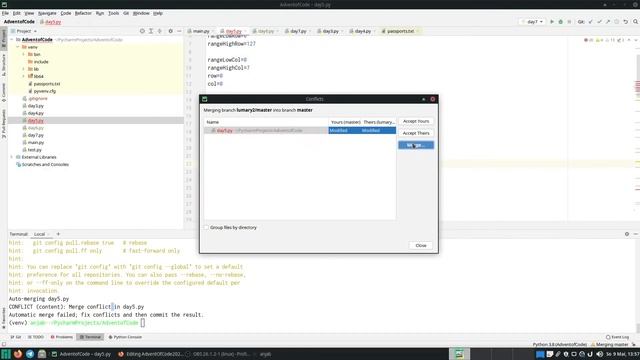Open the system application menu
The width and height of the screenshot is (640, 360).
coord(6,354)
